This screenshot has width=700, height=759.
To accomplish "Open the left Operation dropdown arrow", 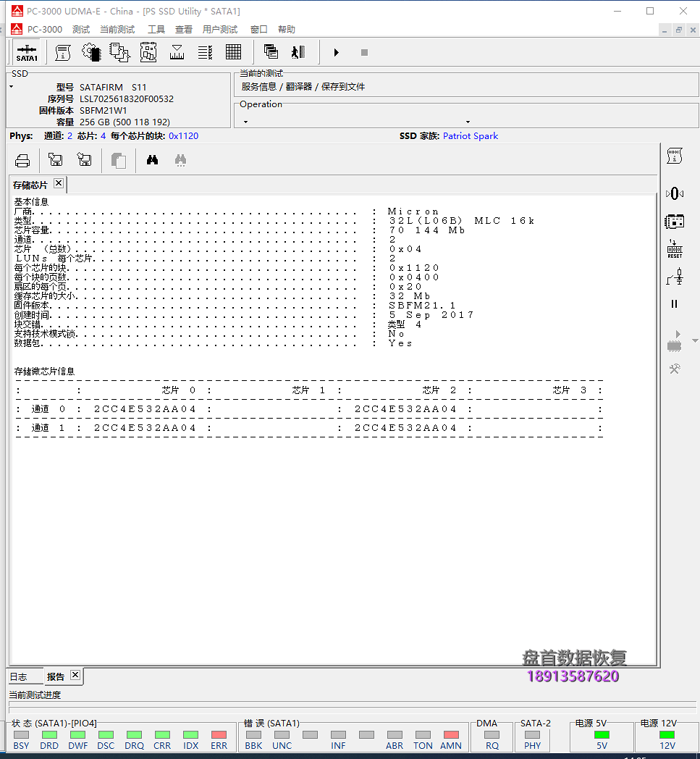I will (245, 122).
